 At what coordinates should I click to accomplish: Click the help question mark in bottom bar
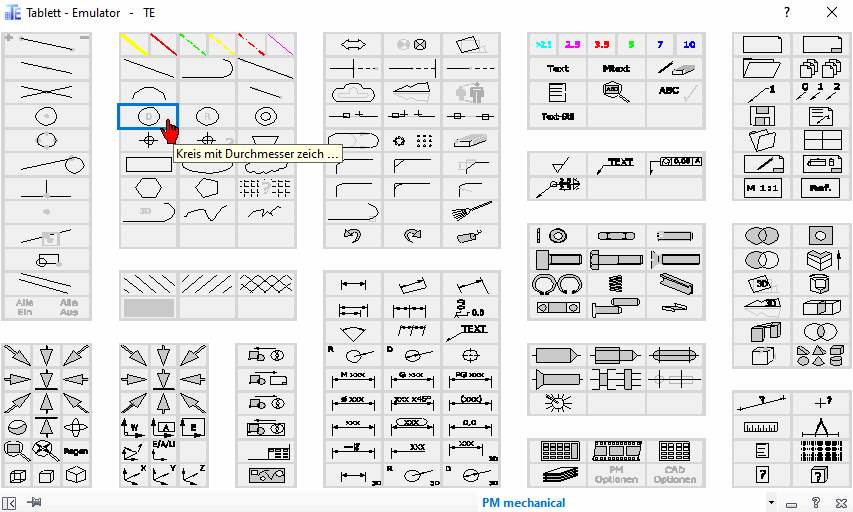pos(815,503)
